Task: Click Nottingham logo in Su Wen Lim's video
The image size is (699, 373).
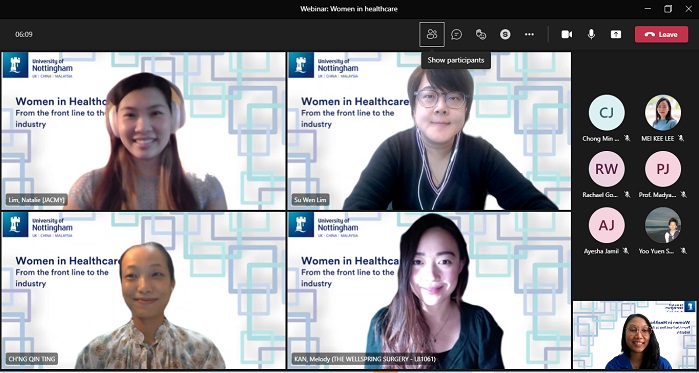Action: tap(324, 66)
